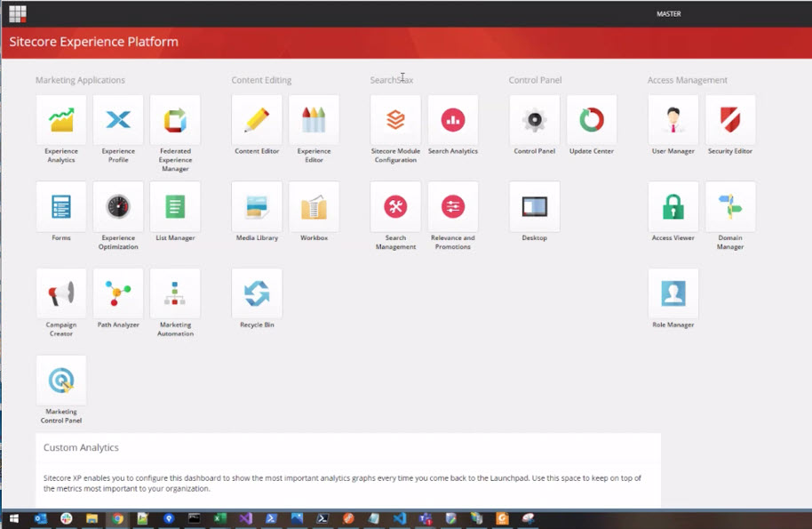Viewport: 812px width, 529px height.
Task: Open Control Panel gear icon
Action: [535, 120]
